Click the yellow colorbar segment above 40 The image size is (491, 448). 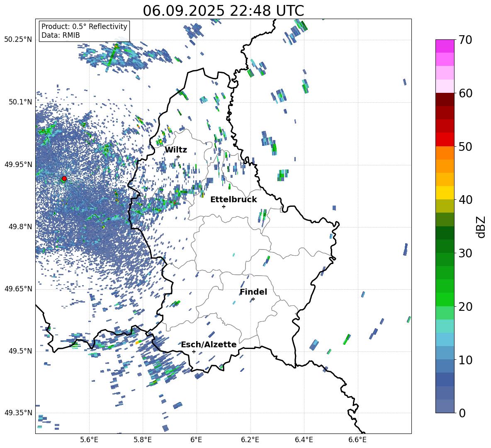coord(445,193)
